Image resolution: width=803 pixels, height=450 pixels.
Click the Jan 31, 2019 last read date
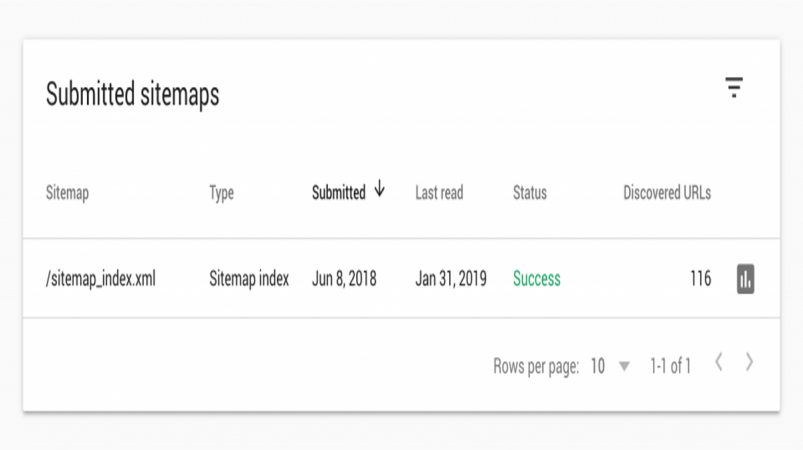(x=451, y=279)
